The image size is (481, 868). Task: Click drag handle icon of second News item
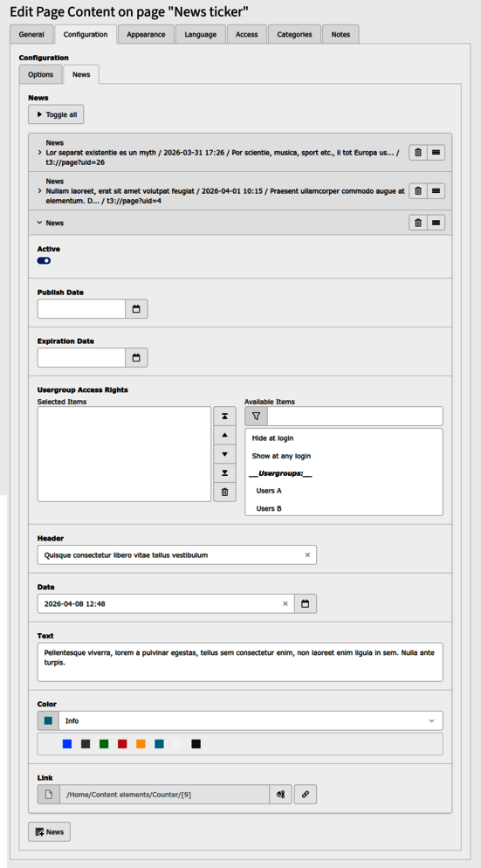pyautogui.click(x=436, y=191)
